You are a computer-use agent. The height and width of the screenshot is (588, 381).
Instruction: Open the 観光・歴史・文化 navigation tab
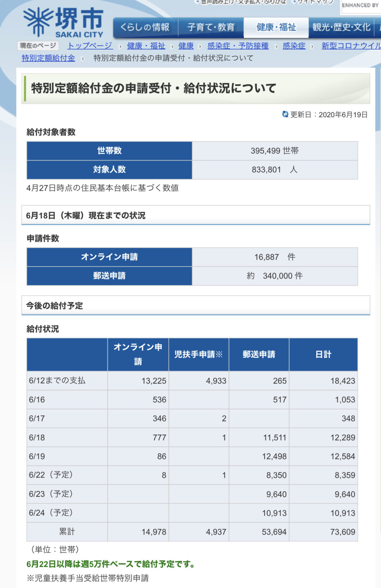pyautogui.click(x=341, y=27)
